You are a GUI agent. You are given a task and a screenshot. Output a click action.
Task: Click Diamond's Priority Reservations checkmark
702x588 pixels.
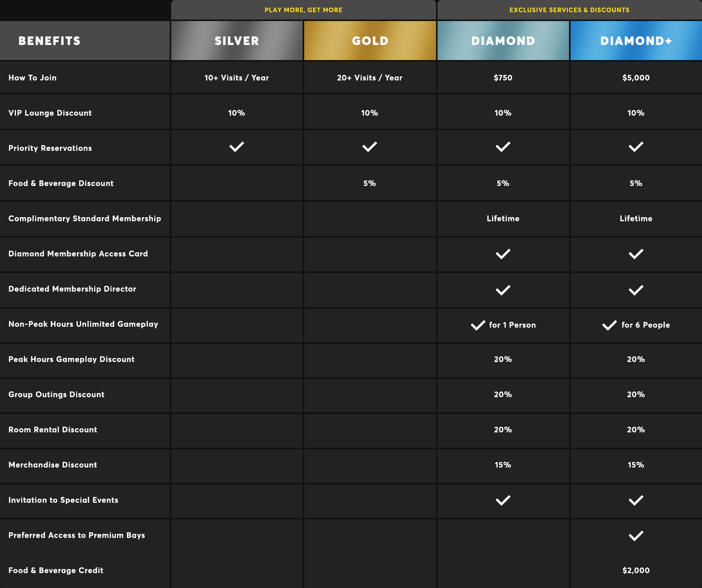[503, 147]
